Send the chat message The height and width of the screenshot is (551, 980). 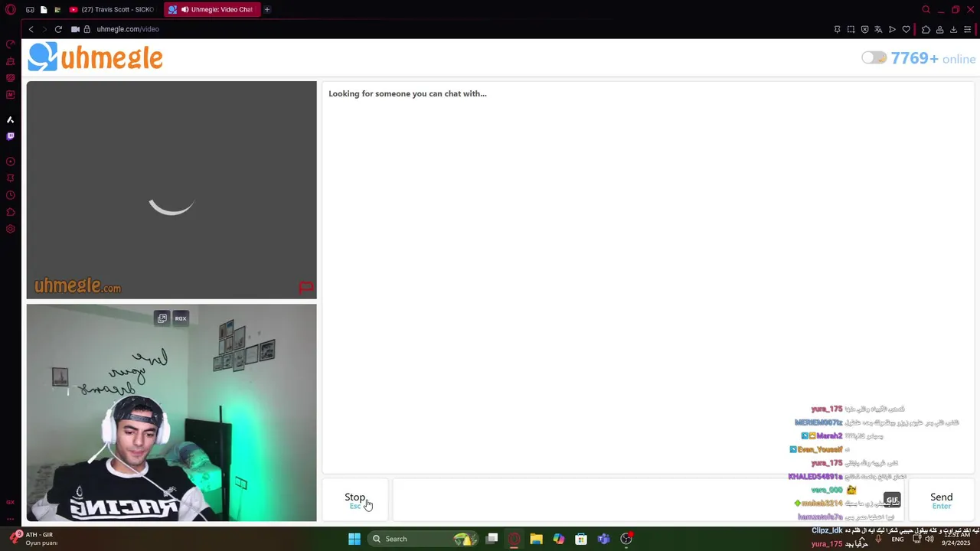(942, 500)
